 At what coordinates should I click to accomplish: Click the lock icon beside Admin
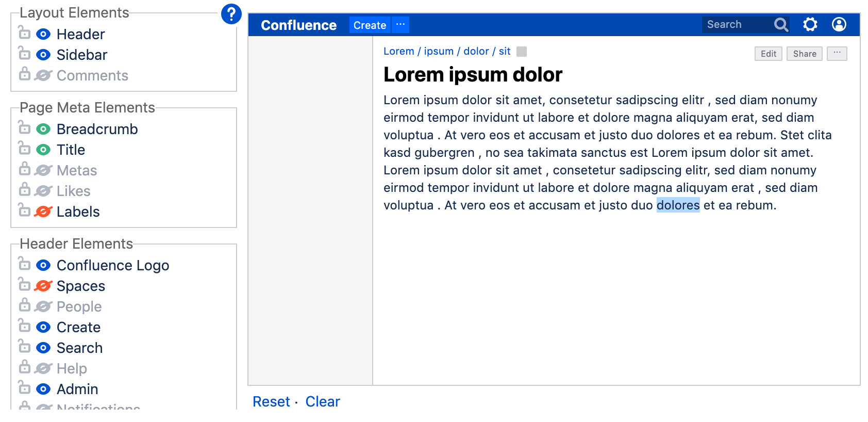[24, 388]
